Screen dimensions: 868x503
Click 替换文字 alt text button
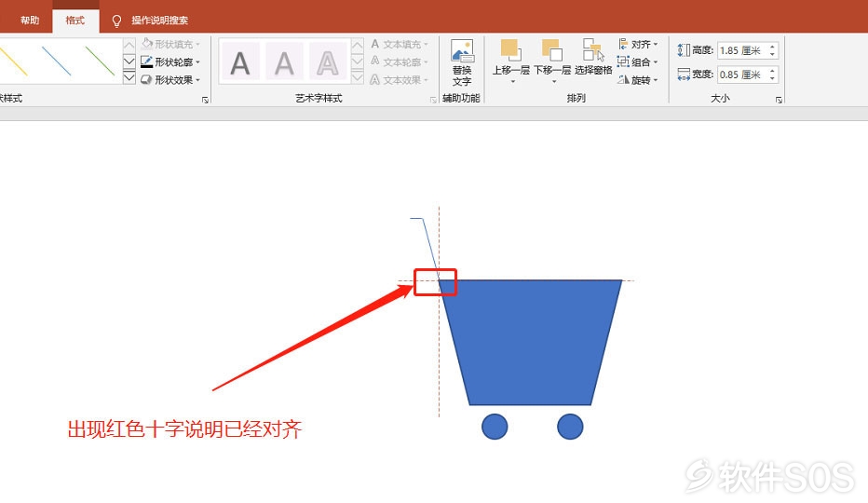tap(462, 62)
